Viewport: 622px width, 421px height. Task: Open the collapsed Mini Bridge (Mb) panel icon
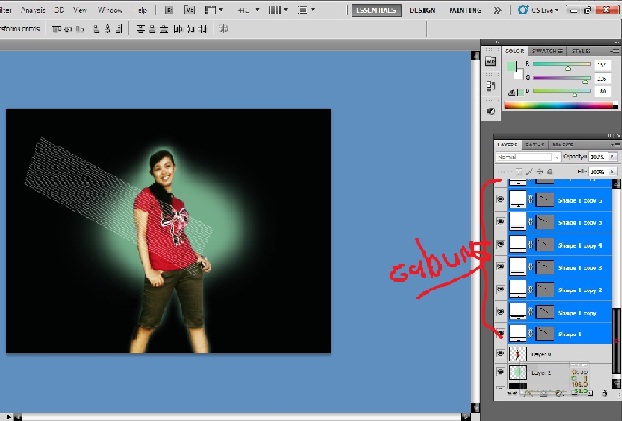[491, 61]
